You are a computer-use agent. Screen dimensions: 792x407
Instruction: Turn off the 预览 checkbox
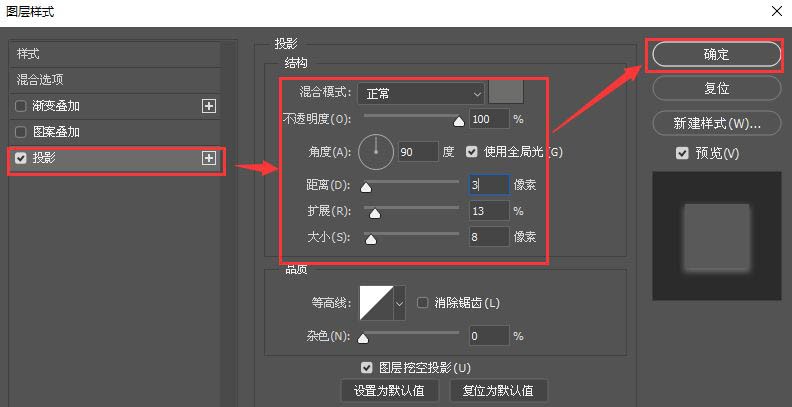(682, 153)
